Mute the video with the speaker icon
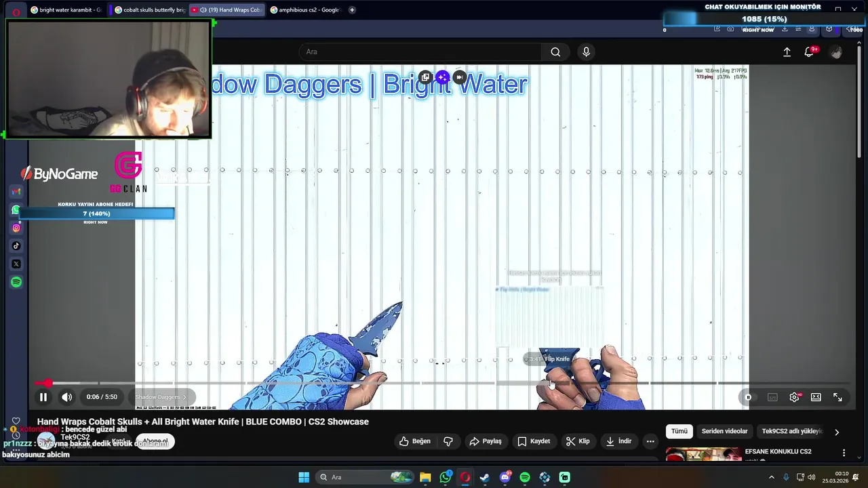The height and width of the screenshot is (488, 868). (x=66, y=397)
